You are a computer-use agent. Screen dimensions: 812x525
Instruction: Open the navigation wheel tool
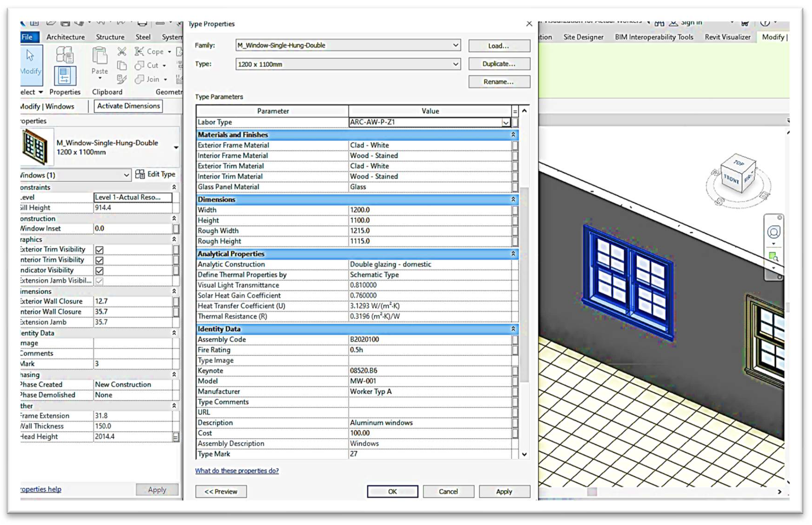(x=773, y=232)
